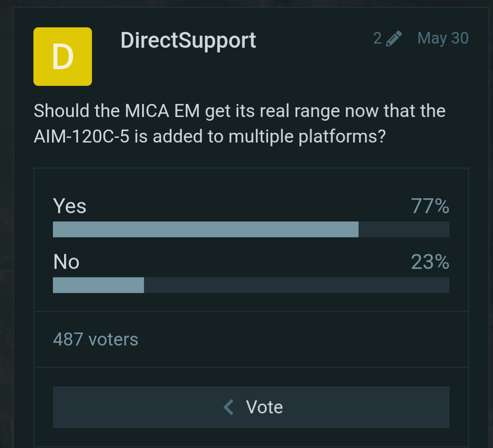
Task: Click the MICA EM poll question text
Action: pos(240,124)
